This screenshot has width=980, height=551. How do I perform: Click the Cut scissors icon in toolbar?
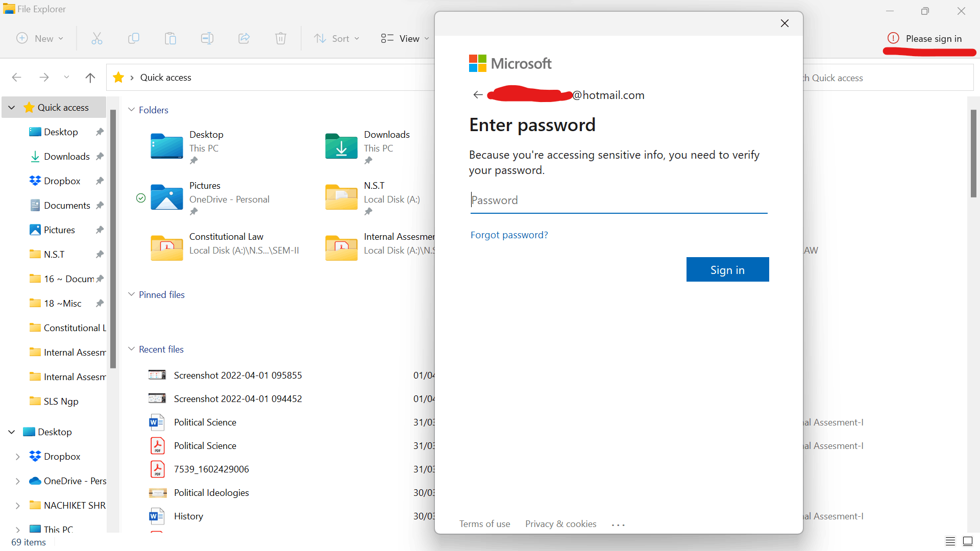[x=97, y=38]
